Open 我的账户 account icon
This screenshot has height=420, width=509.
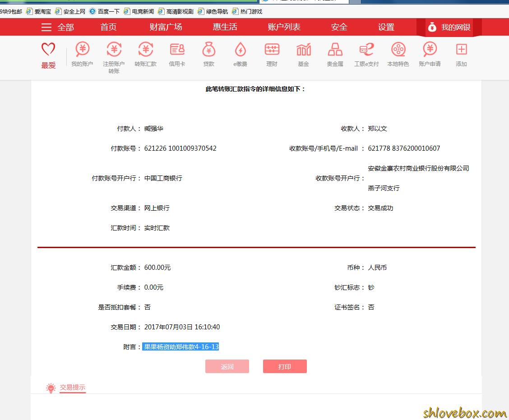tap(82, 49)
